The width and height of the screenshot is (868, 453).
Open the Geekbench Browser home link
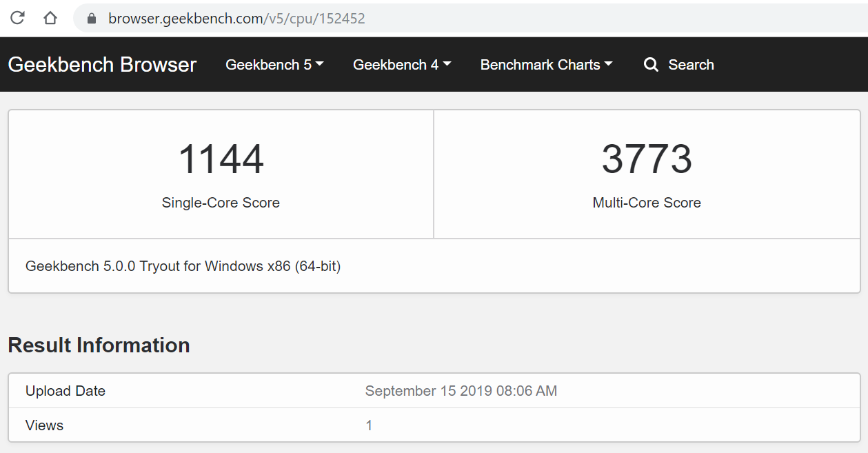click(x=102, y=65)
